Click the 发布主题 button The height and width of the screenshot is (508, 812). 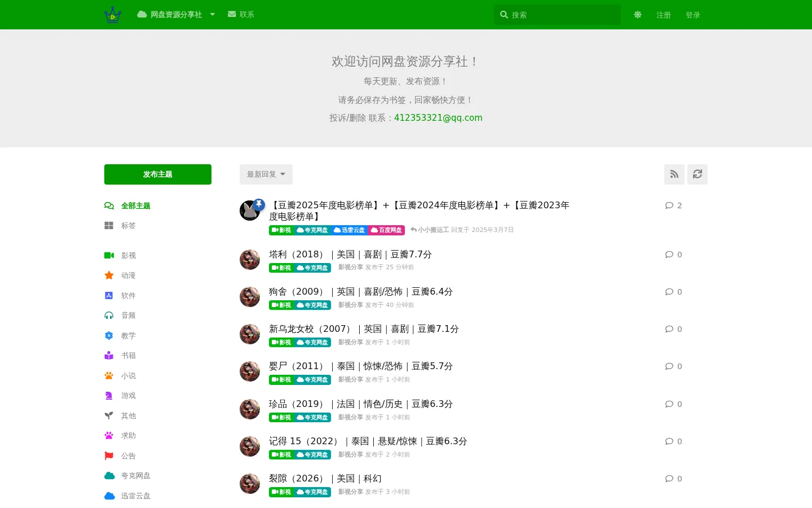pyautogui.click(x=158, y=174)
